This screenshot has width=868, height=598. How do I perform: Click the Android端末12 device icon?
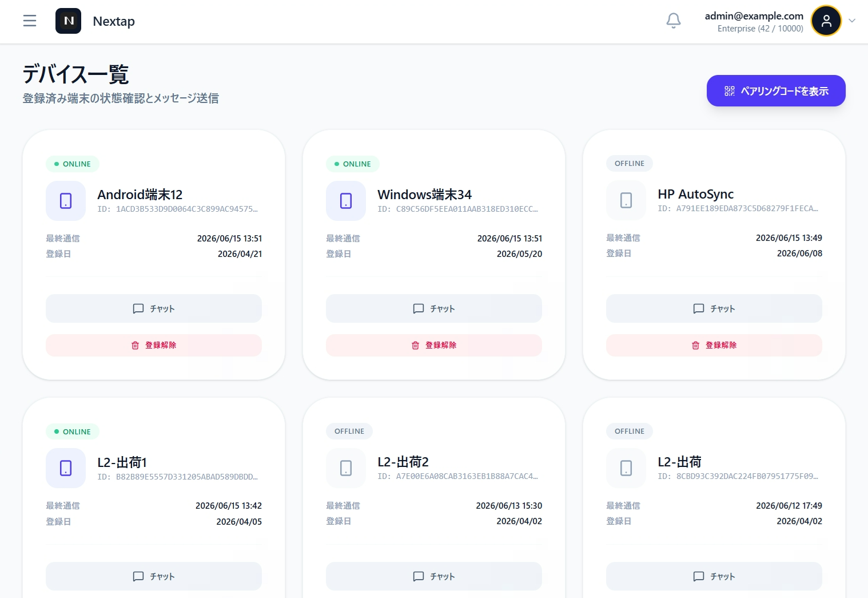(66, 201)
